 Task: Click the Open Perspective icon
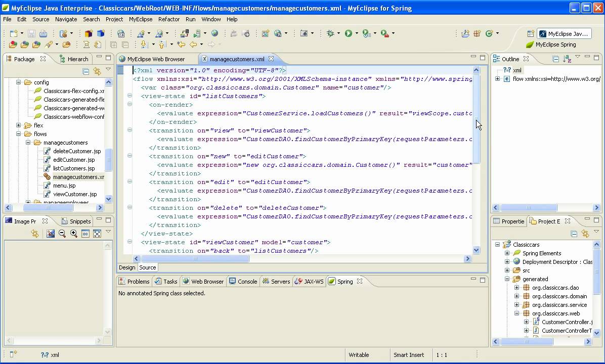(531, 33)
